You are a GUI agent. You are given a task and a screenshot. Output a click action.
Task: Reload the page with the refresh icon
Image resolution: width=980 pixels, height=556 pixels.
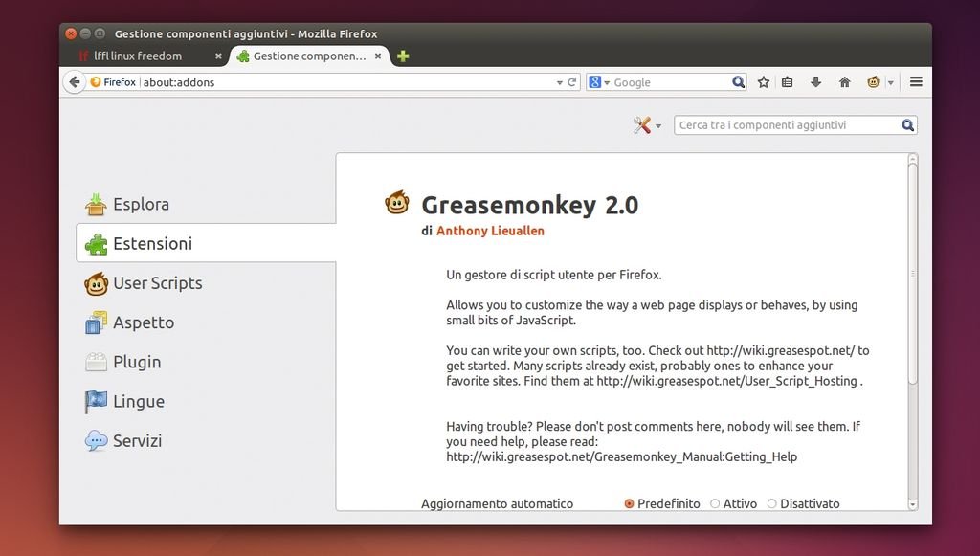[x=571, y=82]
